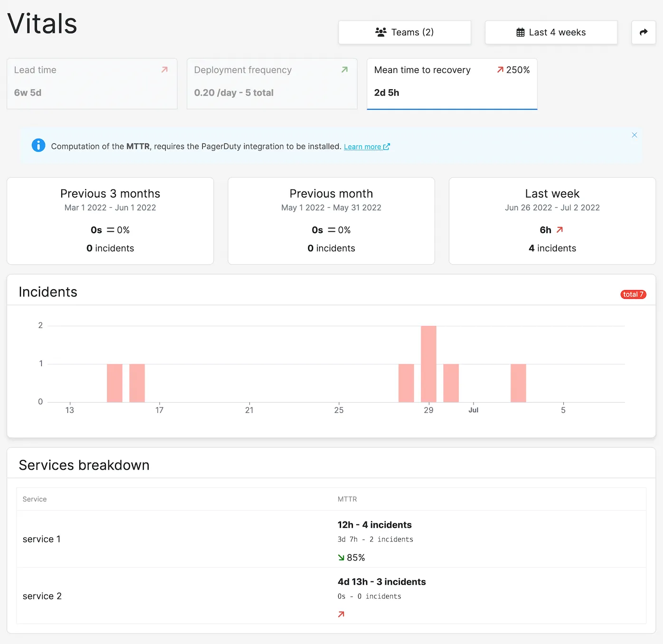
Task: Open the Teams (2) filter
Action: click(405, 32)
